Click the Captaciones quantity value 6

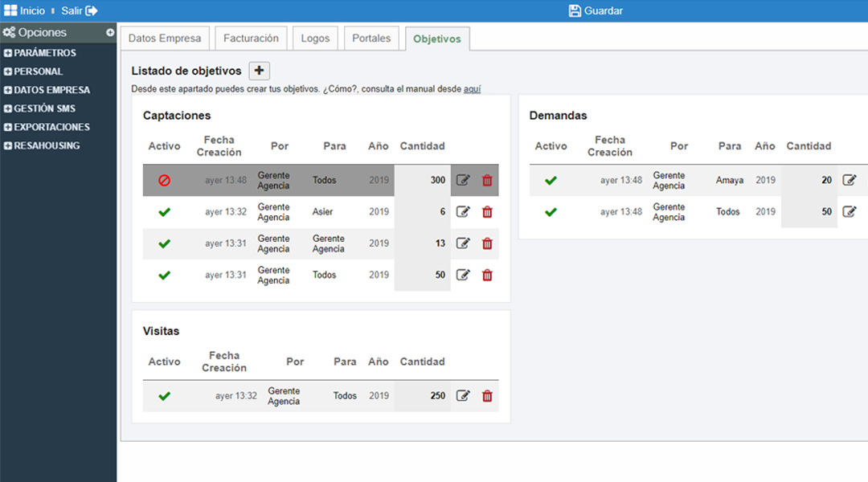pos(443,212)
